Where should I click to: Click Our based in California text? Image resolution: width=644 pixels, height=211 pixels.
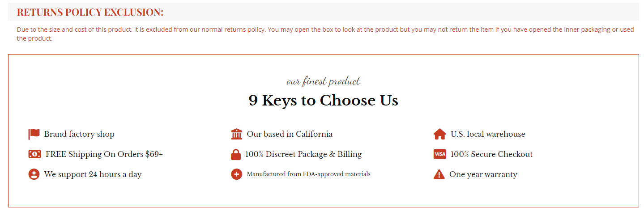pos(290,134)
